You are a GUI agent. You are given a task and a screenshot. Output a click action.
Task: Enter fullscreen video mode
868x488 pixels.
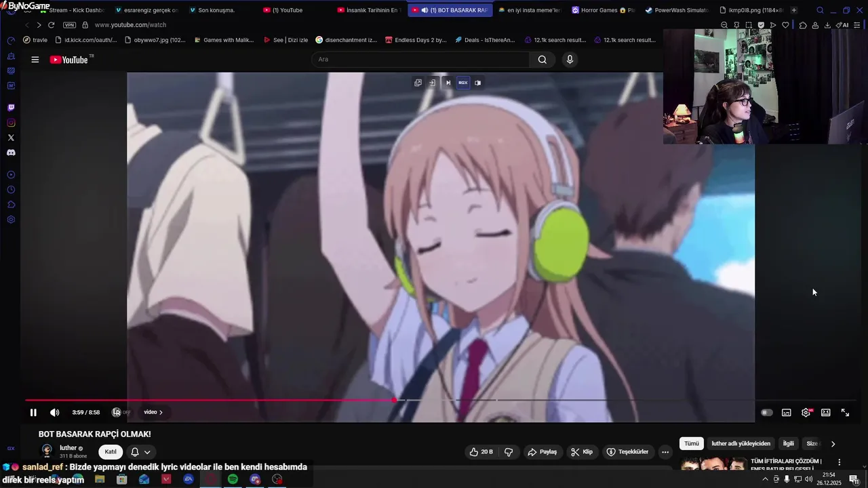coord(846,412)
